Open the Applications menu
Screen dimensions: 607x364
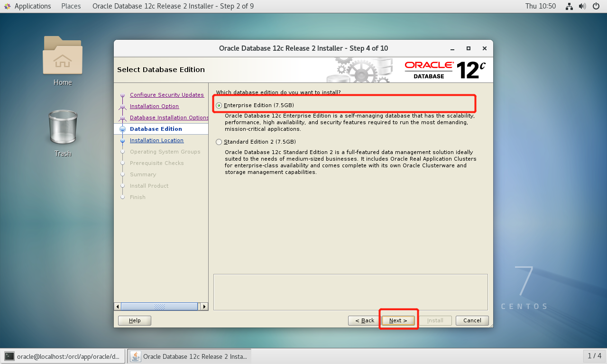coord(33,6)
